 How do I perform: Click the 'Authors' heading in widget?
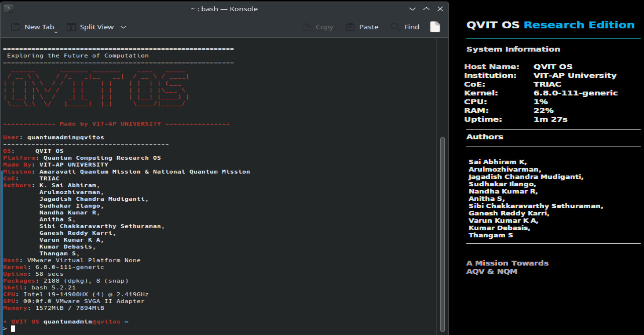point(485,137)
